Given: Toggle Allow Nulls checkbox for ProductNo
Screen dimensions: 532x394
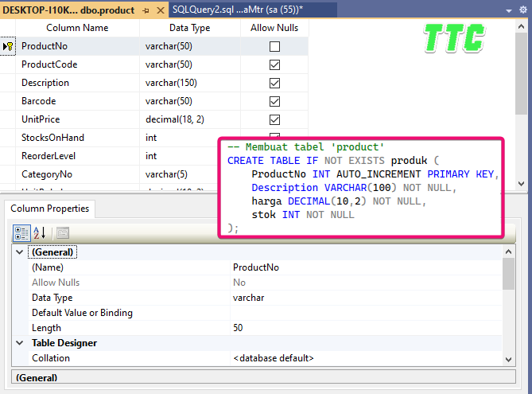Looking at the screenshot, I should (274, 47).
